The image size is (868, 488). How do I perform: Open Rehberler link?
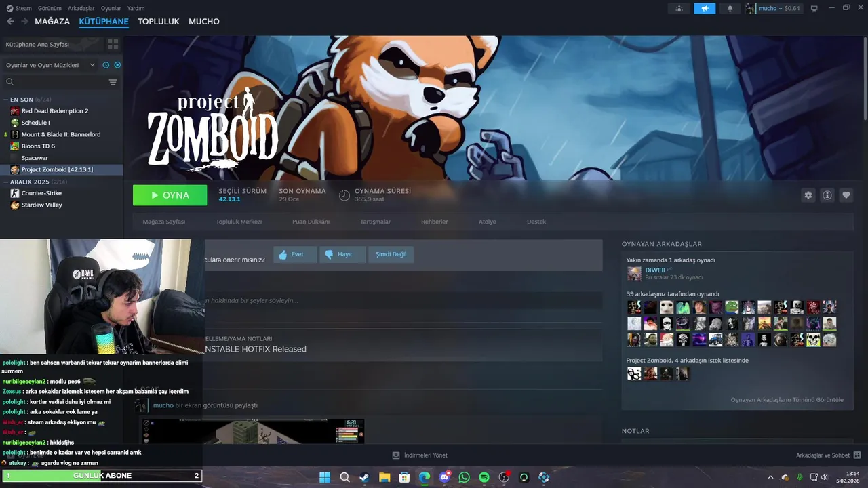pyautogui.click(x=435, y=222)
